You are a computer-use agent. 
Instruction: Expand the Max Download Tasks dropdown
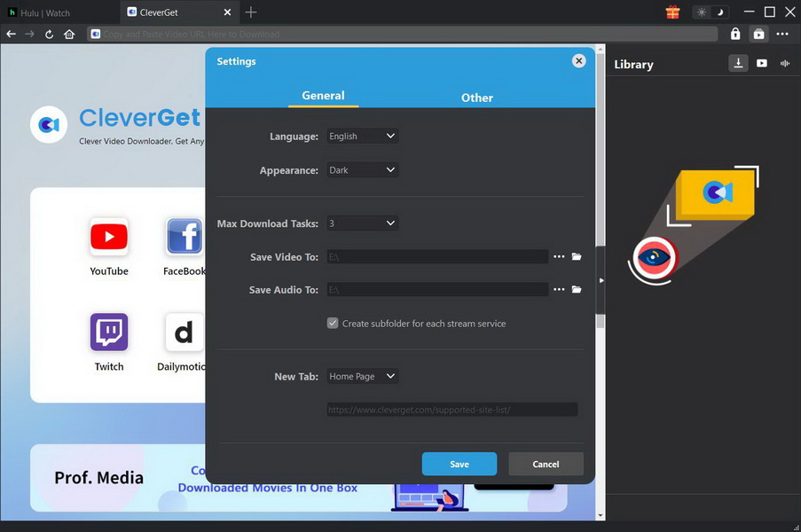coord(362,223)
